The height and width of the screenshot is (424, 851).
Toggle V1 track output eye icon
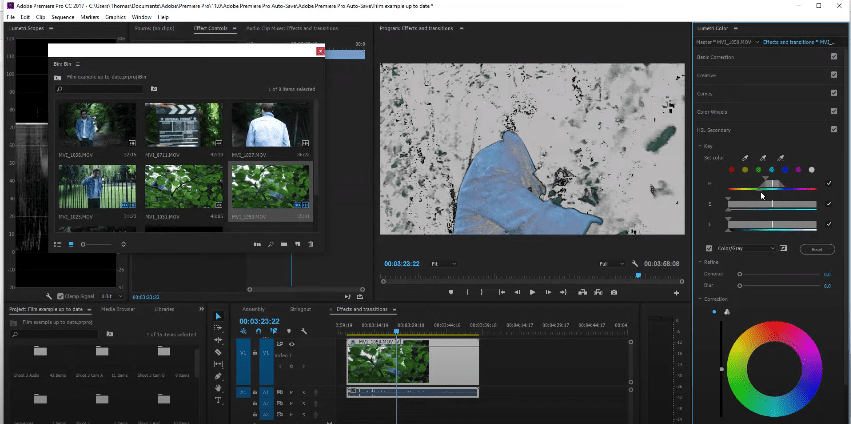click(x=292, y=344)
